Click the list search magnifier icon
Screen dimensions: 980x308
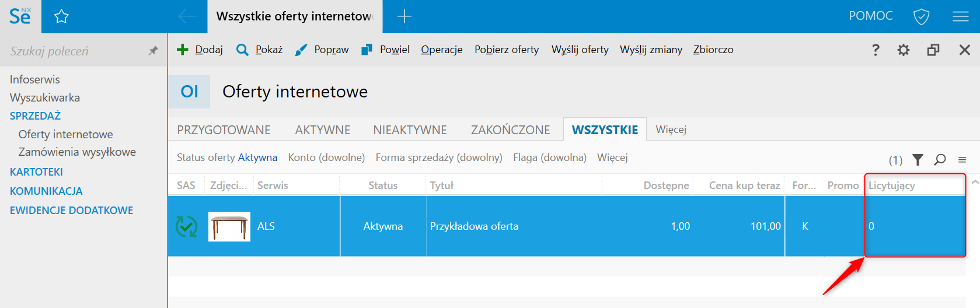940,159
